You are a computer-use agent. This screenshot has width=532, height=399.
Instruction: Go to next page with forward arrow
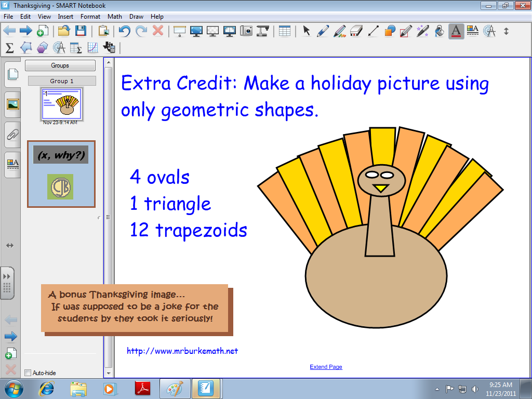26,31
